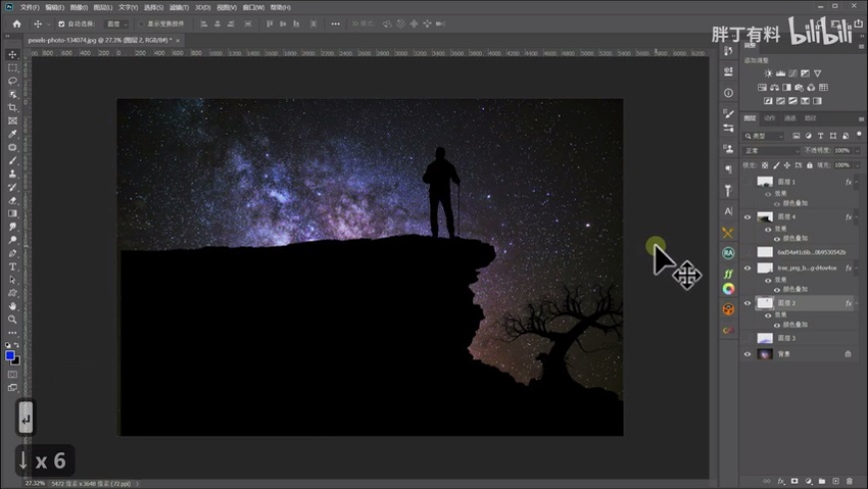This screenshot has height=489, width=868.
Task: Open the green ff plugin icon
Action: pyautogui.click(x=728, y=273)
